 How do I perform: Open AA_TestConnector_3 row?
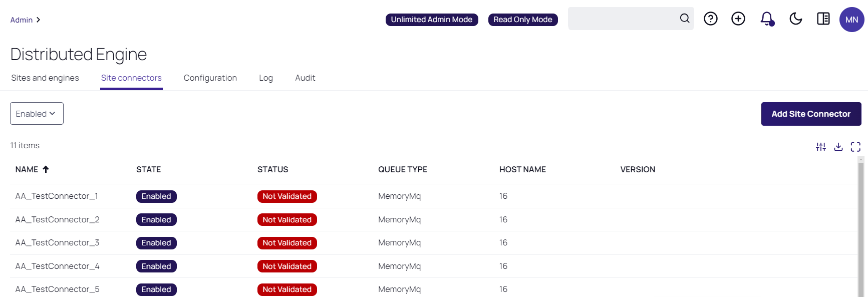pyautogui.click(x=57, y=243)
